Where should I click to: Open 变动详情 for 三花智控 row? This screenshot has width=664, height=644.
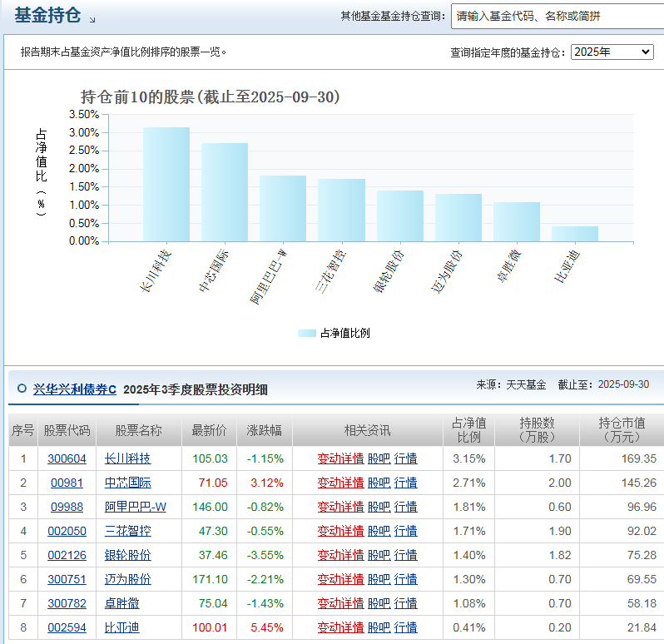coord(341,531)
